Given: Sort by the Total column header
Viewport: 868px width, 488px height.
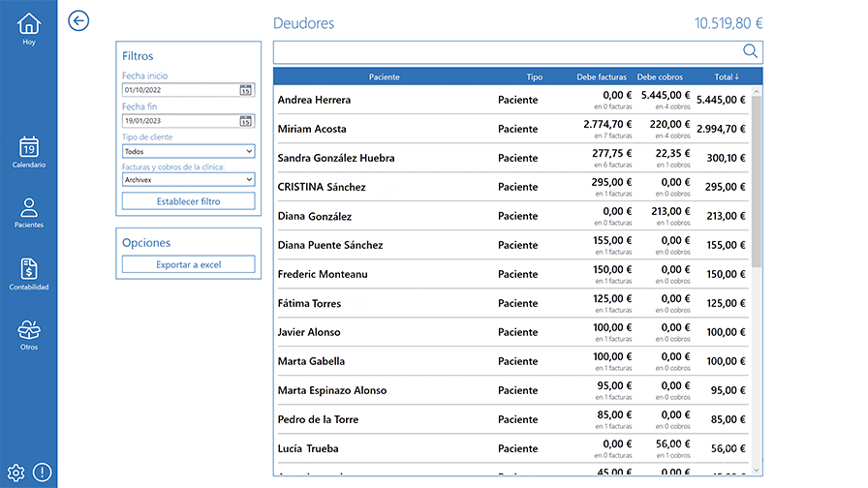Looking at the screenshot, I should (x=726, y=76).
